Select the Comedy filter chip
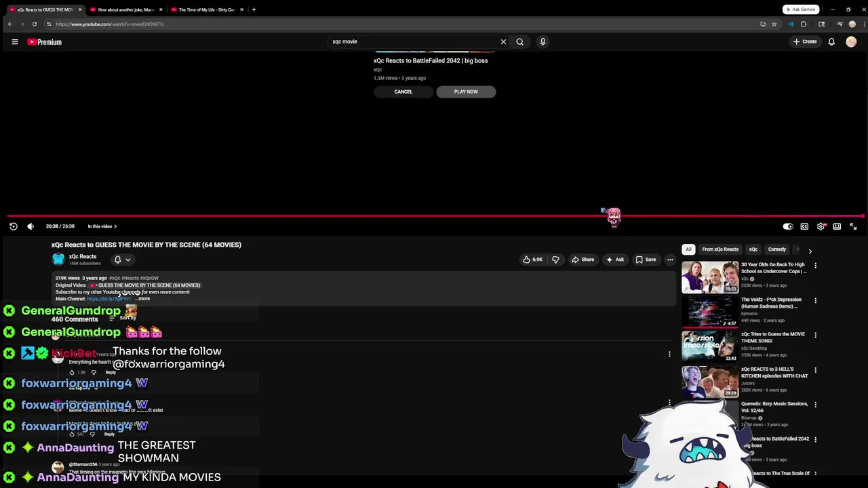The height and width of the screenshot is (488, 868). coord(777,249)
